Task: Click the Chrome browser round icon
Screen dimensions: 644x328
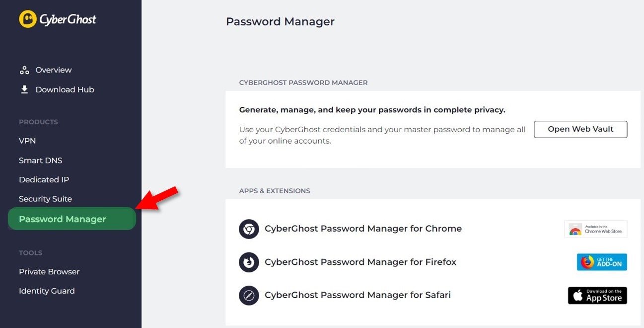Action: (x=249, y=229)
